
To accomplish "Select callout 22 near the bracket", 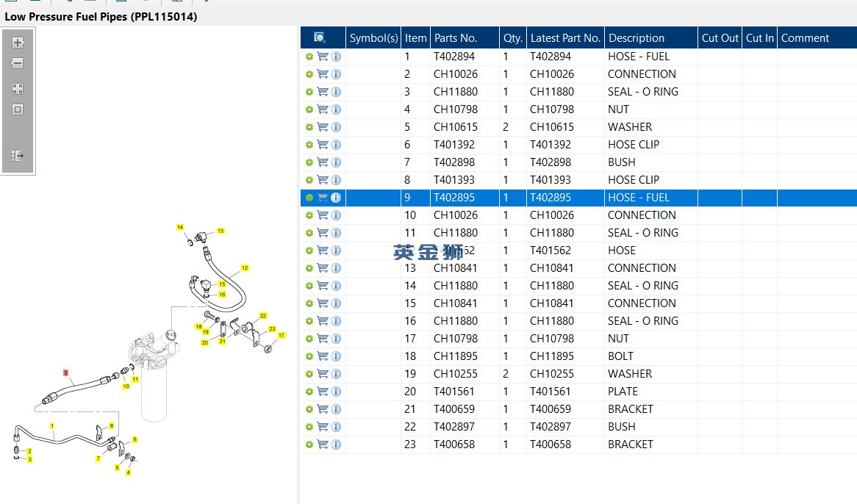I will pos(263,316).
